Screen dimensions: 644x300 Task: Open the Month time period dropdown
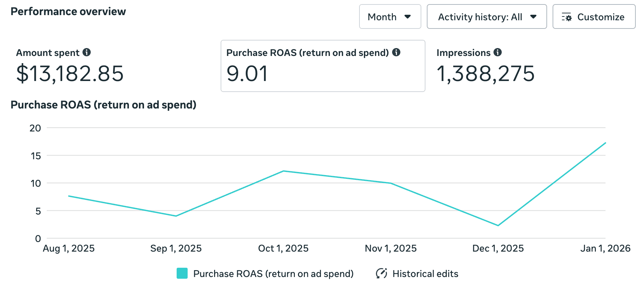click(x=390, y=17)
